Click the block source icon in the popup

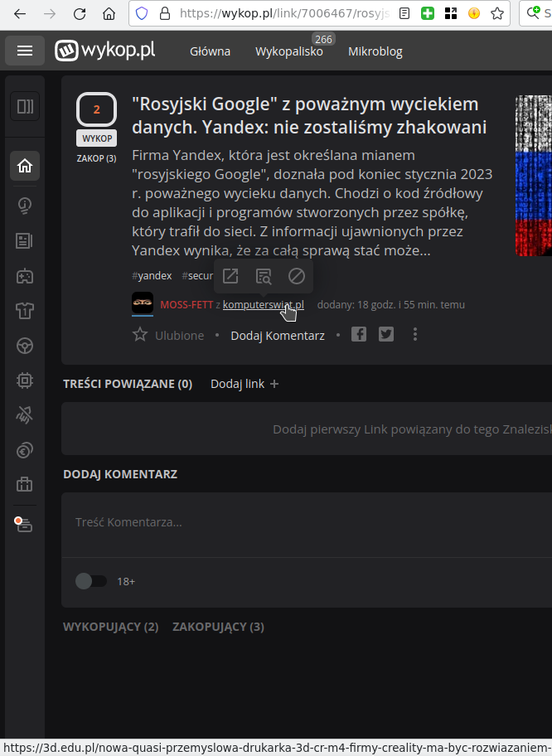tap(297, 276)
